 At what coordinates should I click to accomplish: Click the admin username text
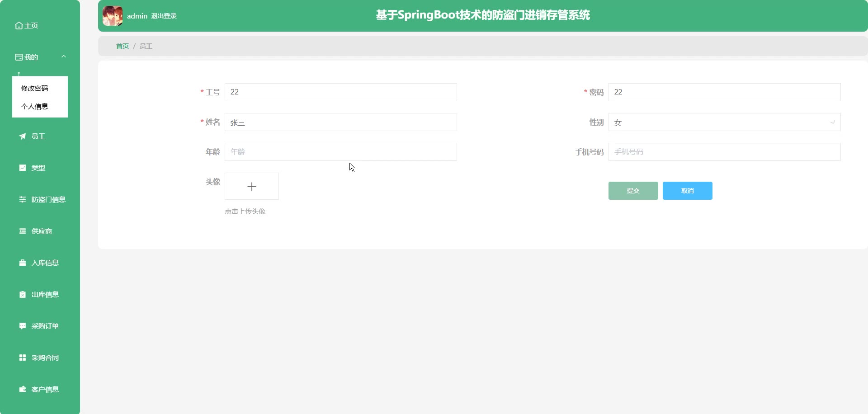137,16
